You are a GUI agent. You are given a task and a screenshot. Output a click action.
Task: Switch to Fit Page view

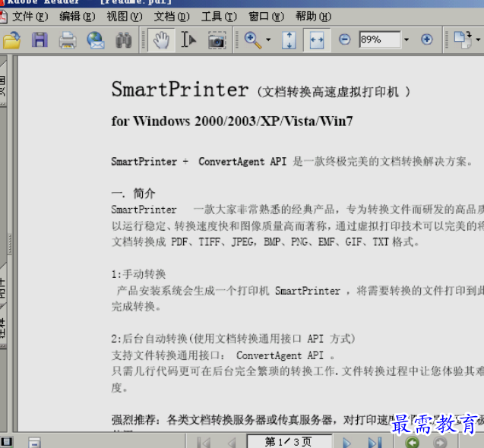coord(289,40)
